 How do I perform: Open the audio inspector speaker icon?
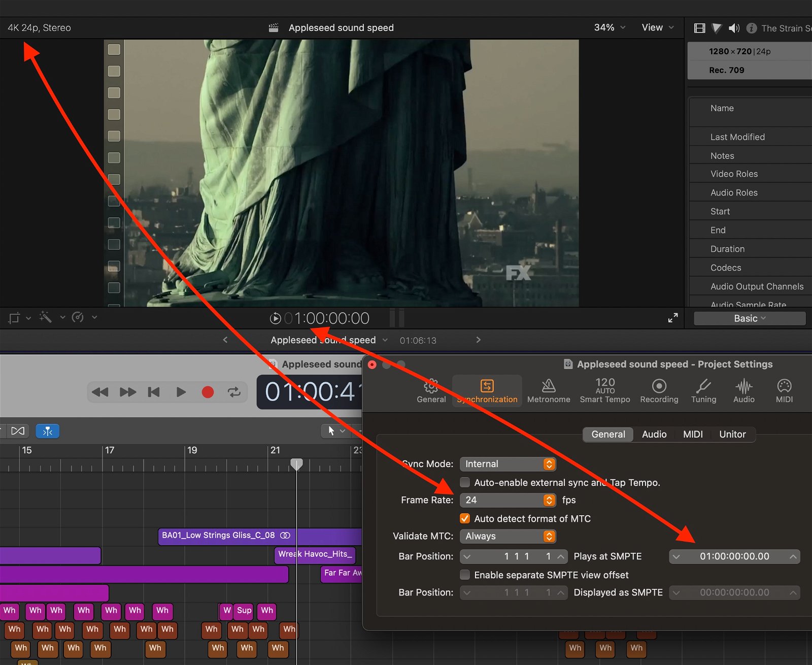click(734, 28)
